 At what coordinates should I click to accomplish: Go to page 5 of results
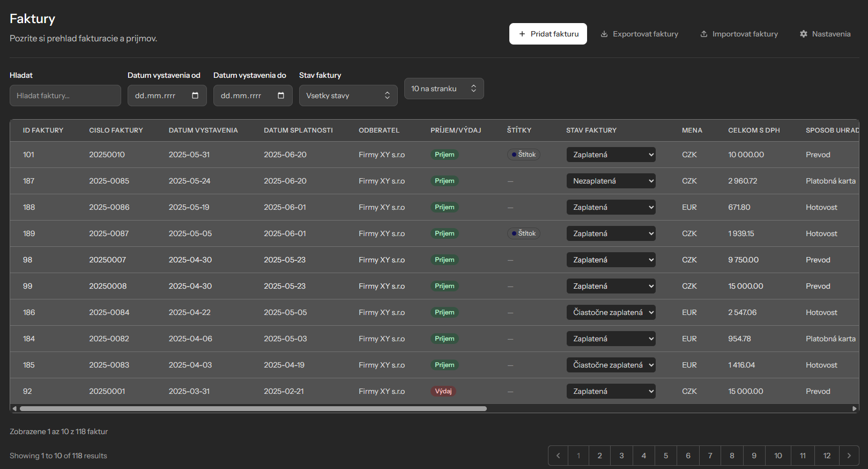[666, 456]
